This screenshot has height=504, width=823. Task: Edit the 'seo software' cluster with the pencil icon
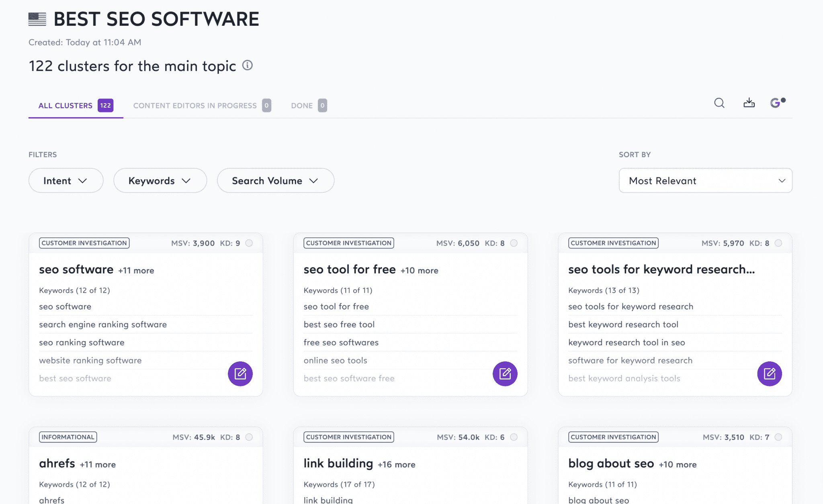coord(240,373)
